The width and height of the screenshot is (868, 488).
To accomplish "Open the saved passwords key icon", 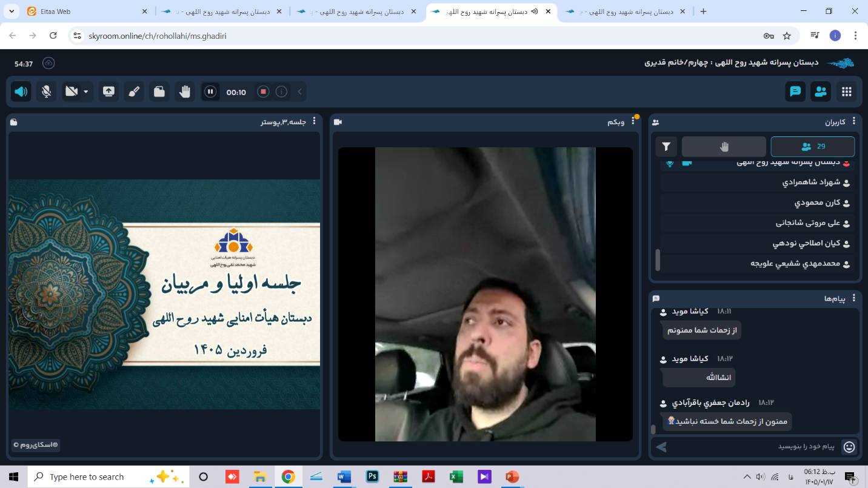I will (x=769, y=36).
